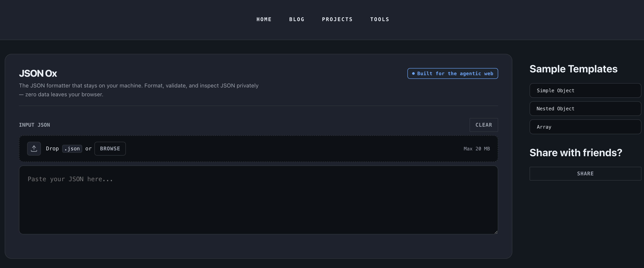644x268 pixels.
Task: Load the Nested Object template
Action: (x=585, y=108)
